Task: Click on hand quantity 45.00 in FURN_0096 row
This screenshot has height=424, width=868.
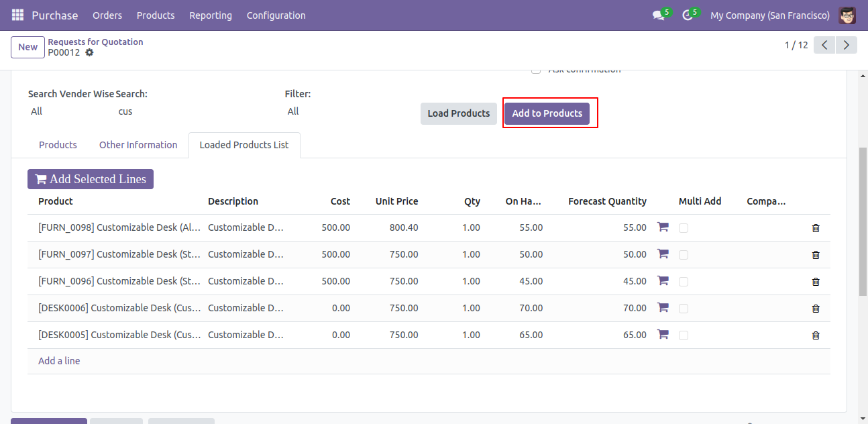Action: point(531,281)
